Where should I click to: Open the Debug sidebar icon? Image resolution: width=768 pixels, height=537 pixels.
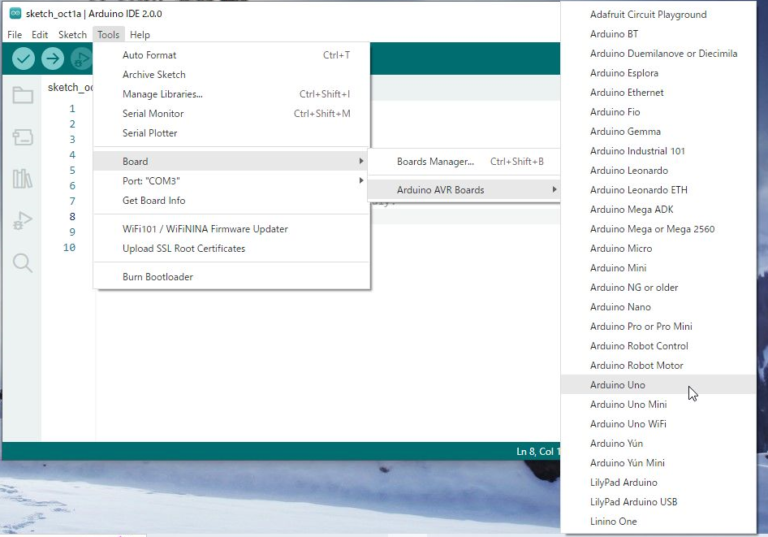point(23,221)
